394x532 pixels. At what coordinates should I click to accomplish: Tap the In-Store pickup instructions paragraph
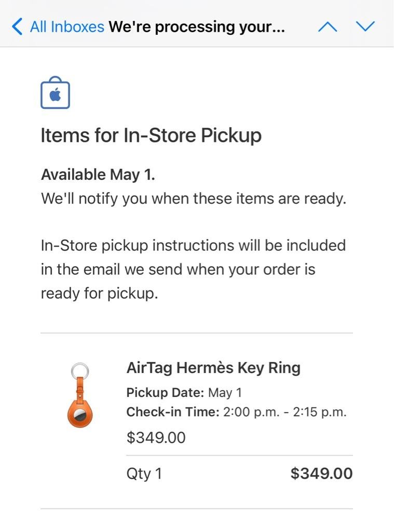(x=193, y=269)
